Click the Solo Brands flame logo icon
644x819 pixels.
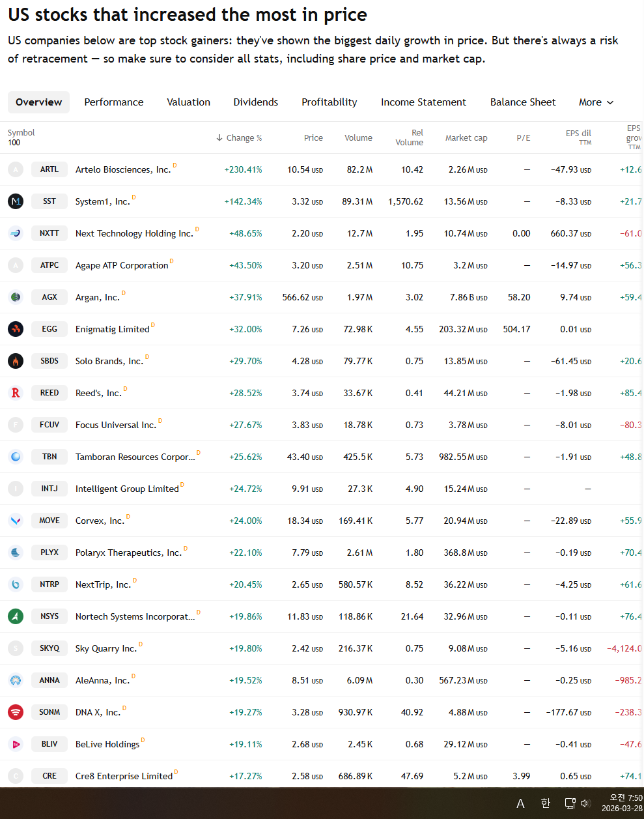coord(16,361)
